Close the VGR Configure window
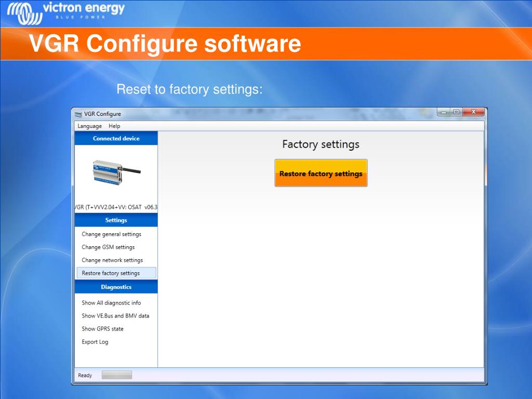532x399 pixels. 474,112
